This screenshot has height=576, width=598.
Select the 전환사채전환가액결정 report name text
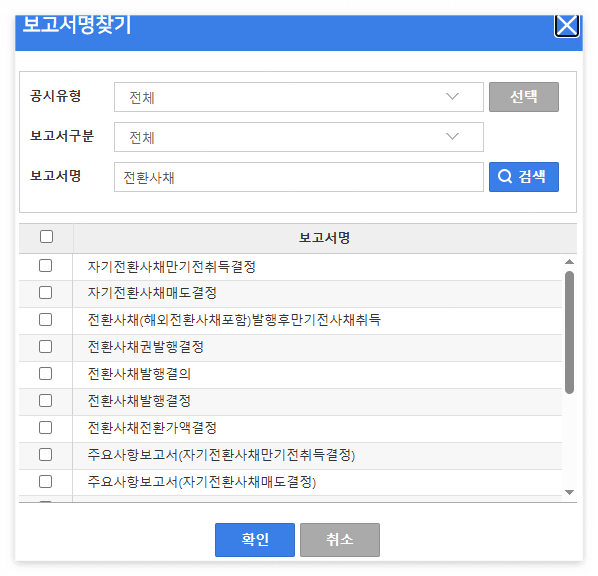pos(152,428)
